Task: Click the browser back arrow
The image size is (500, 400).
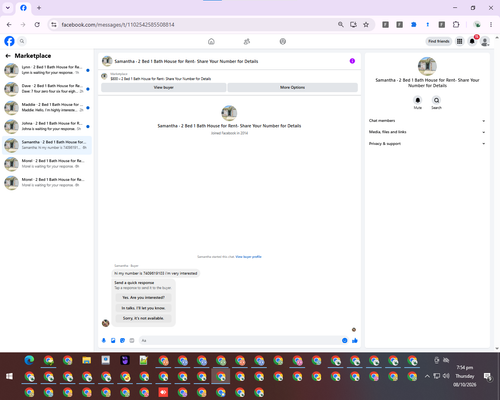Action: 9,25
